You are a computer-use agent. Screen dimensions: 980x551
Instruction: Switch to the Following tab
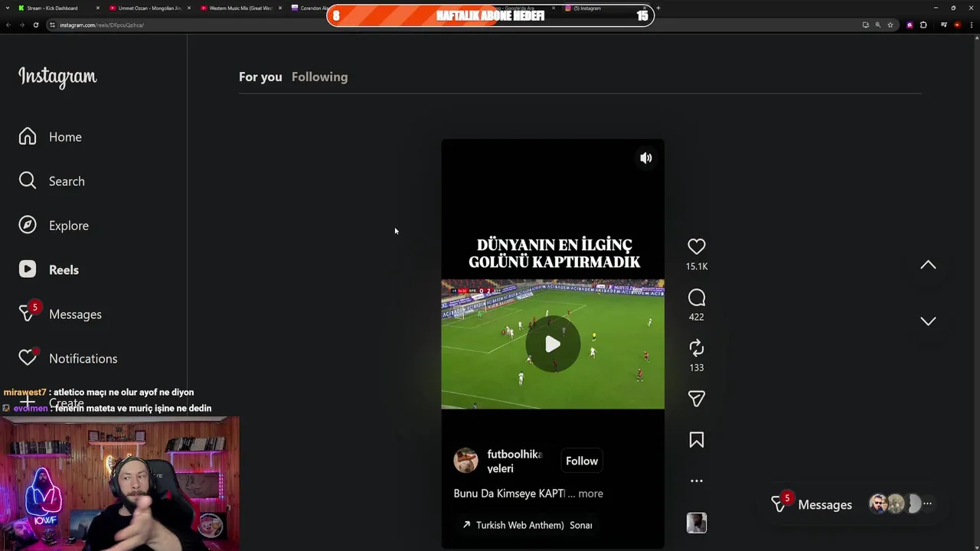[x=319, y=77]
